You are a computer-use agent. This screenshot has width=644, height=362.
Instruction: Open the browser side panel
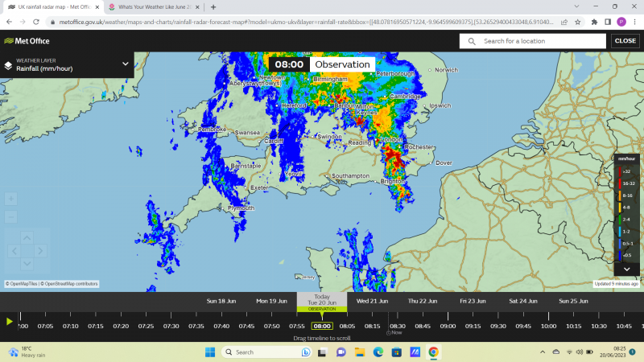608,22
